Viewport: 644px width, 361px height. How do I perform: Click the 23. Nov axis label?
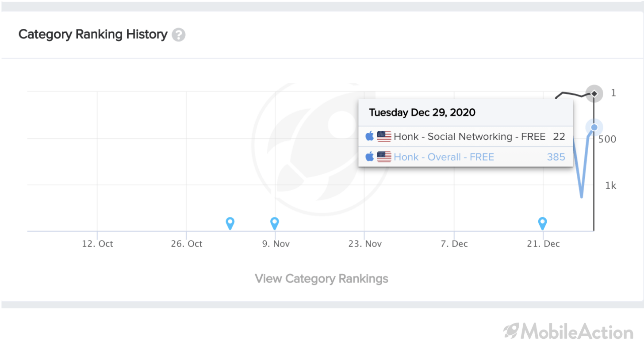(x=365, y=244)
